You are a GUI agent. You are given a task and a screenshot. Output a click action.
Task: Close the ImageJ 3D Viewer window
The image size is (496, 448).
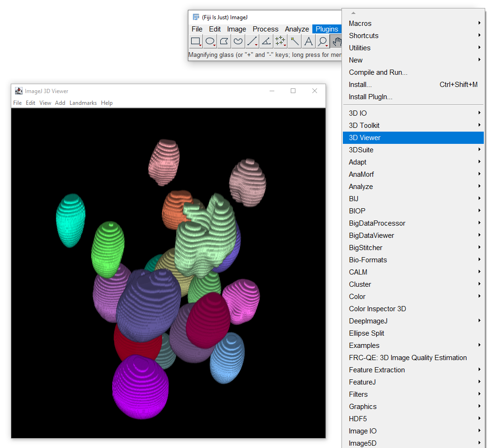pyautogui.click(x=315, y=91)
